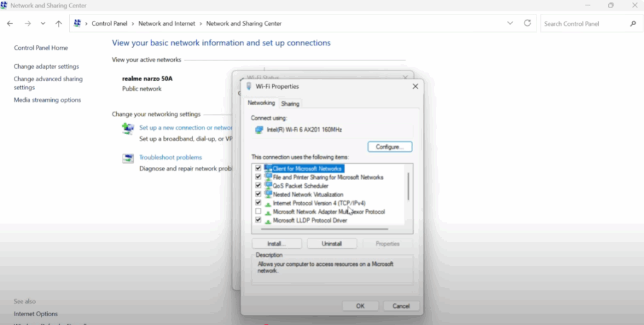
Task: Uncheck QoS Packet Scheduler checkbox
Action: point(258,186)
